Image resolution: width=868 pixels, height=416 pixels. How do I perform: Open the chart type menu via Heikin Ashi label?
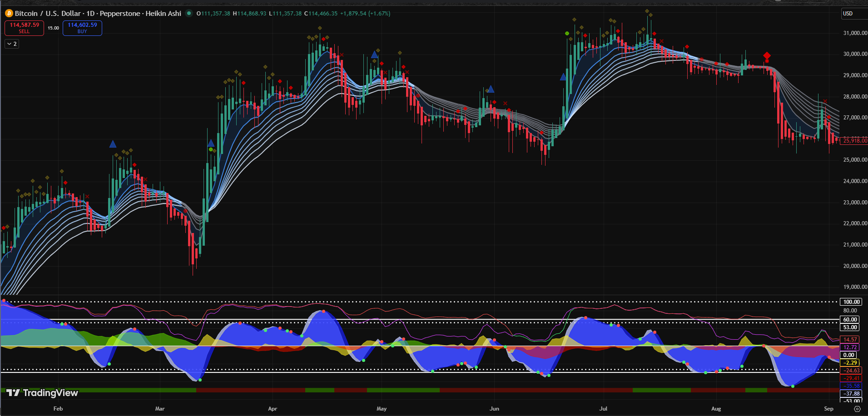[164, 14]
